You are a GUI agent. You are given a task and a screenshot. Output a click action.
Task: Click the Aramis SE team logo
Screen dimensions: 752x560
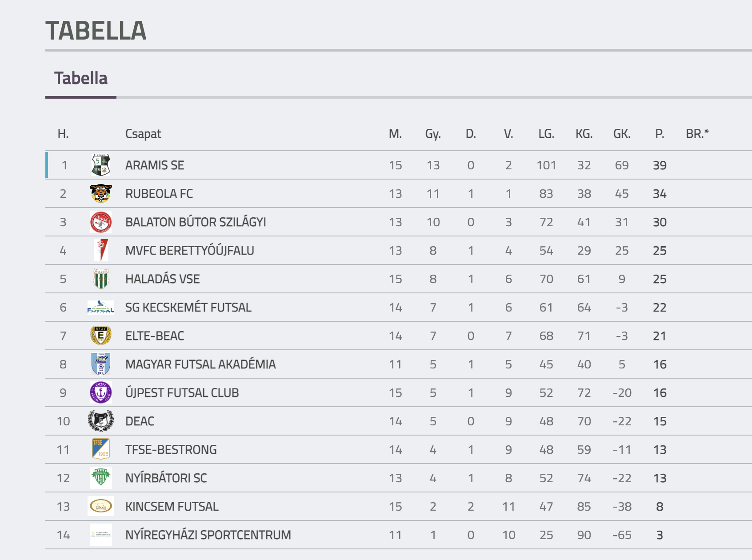(101, 165)
